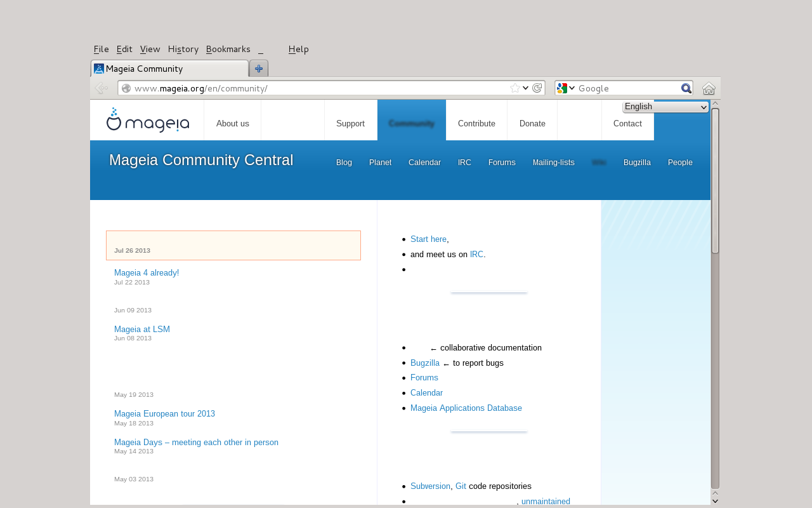The width and height of the screenshot is (812, 508).
Task: Click the Start here link
Action: (x=428, y=239)
